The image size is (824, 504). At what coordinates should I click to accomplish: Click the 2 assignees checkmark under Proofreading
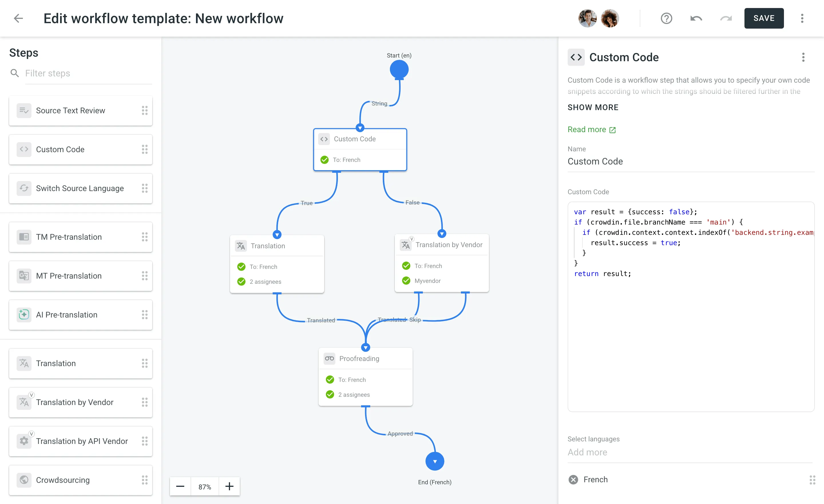[330, 394]
